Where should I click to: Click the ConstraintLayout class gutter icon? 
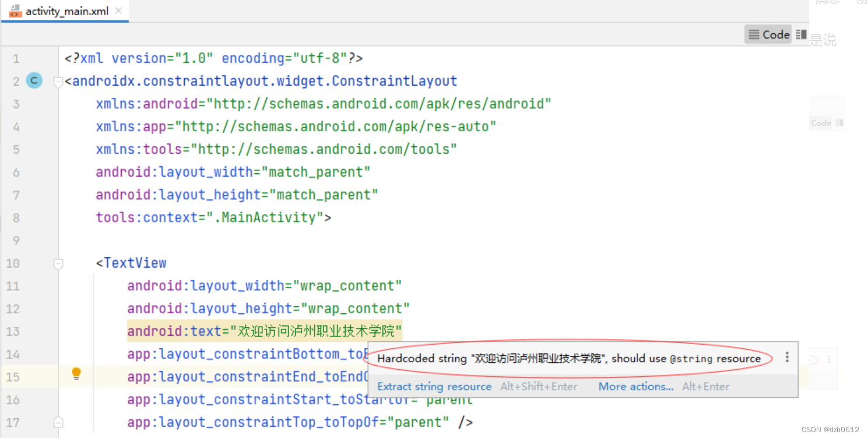click(34, 81)
